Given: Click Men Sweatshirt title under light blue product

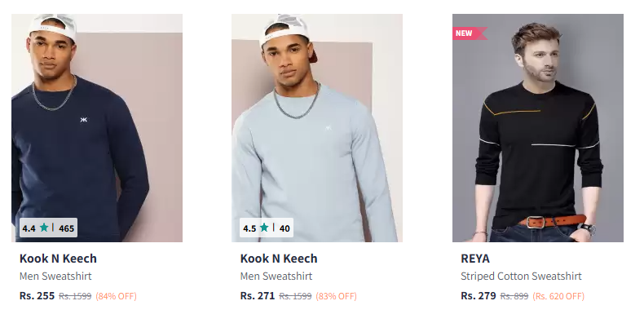Looking at the screenshot, I should click(276, 277).
